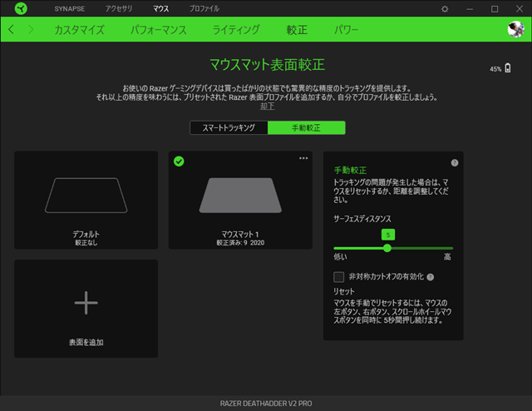Open the settings gear icon

point(445,9)
